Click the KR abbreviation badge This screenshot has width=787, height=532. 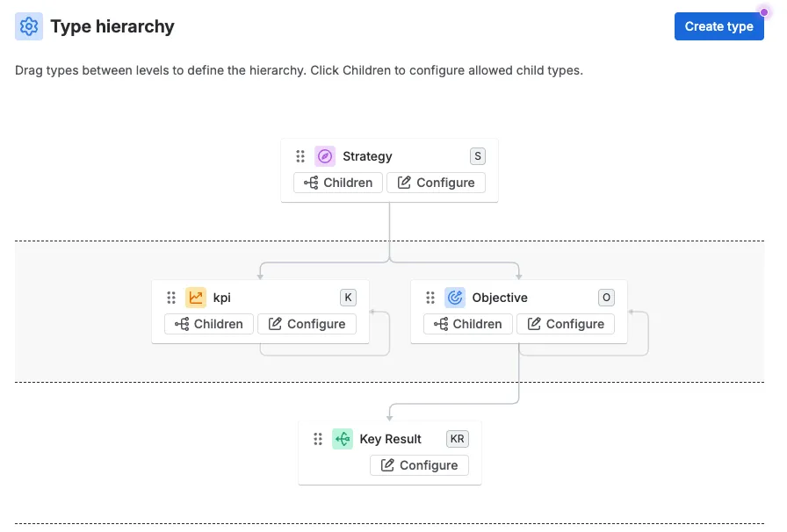click(458, 439)
